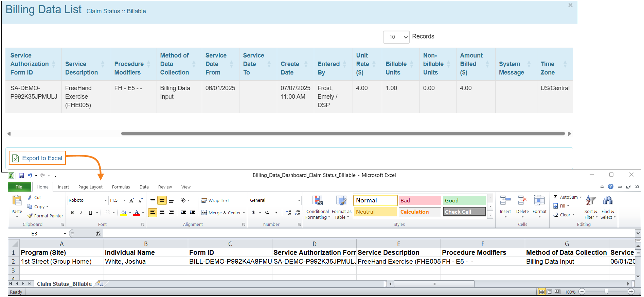The height and width of the screenshot is (297, 644).
Task: Switch to the Insert ribbon tab
Action: pyautogui.click(x=63, y=187)
